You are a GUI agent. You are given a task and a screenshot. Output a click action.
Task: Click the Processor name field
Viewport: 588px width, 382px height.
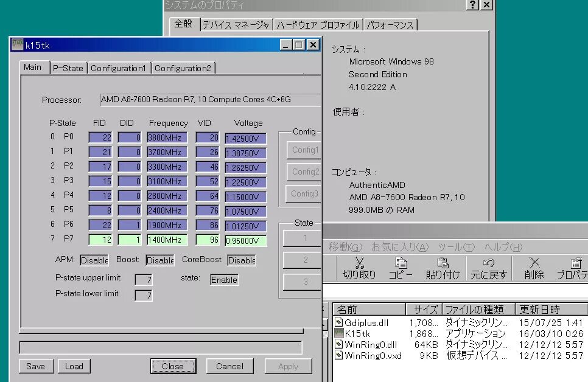pyautogui.click(x=211, y=100)
